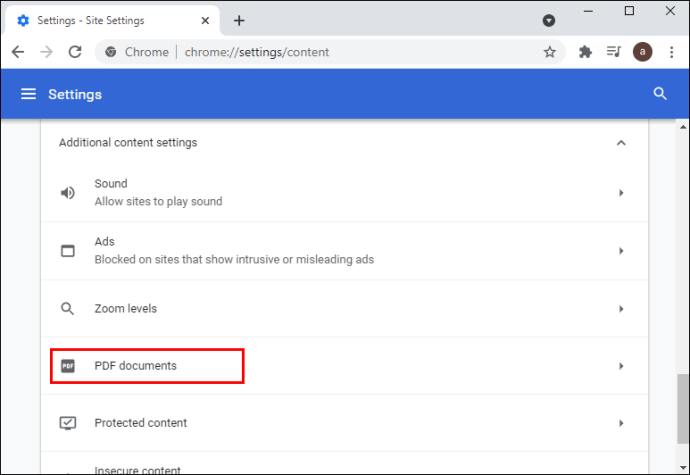Click "Allow sites to play sound" text
This screenshot has height=475, width=690.
tap(158, 202)
